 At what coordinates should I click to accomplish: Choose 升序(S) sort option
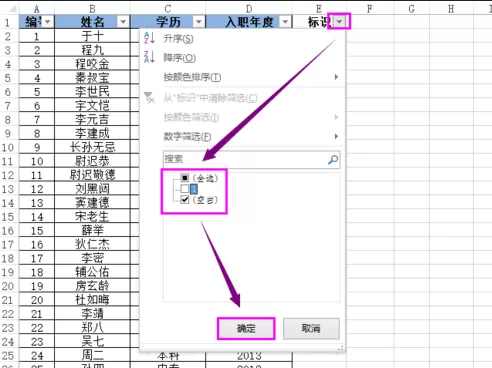(178, 39)
